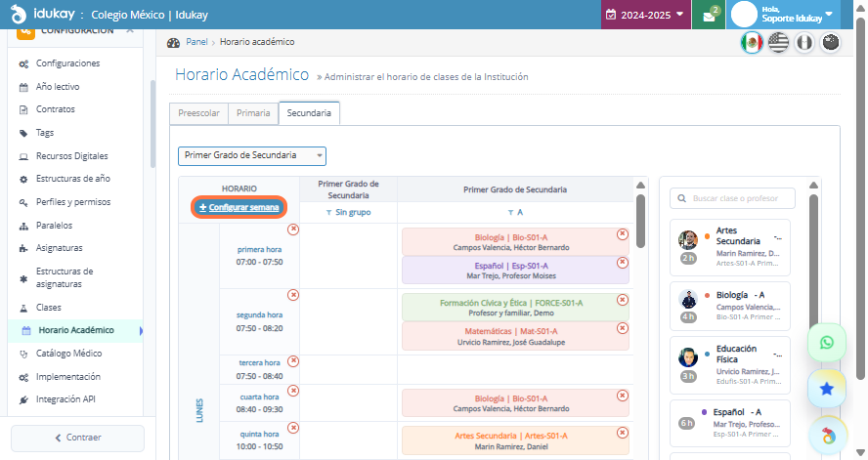Viewport: 868px width, 460px height.
Task: Click the calendar icon beside 2024-2025
Action: point(611,15)
